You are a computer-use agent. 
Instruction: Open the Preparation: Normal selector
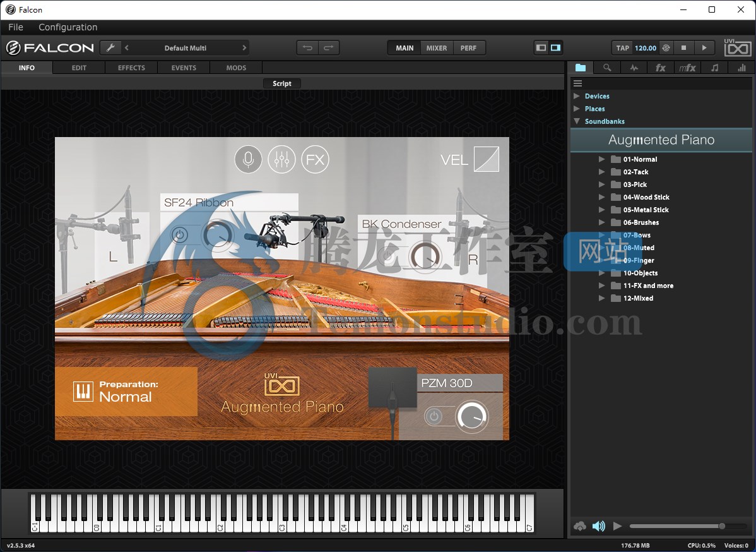[126, 392]
